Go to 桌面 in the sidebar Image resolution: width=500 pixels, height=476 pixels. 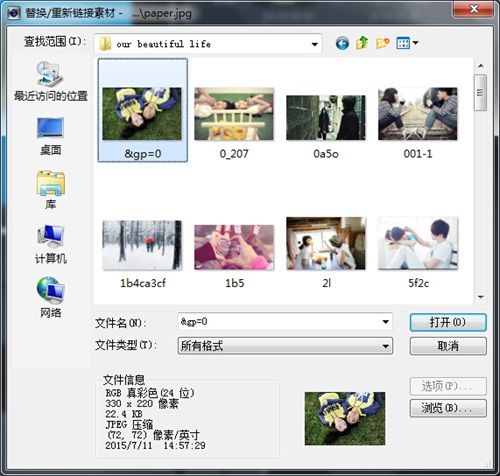click(51, 136)
